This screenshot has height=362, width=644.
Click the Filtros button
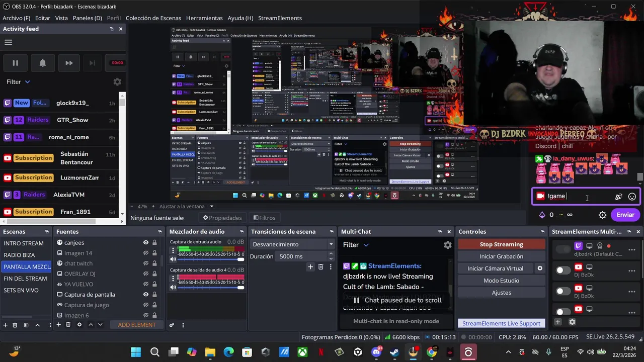pyautogui.click(x=264, y=218)
